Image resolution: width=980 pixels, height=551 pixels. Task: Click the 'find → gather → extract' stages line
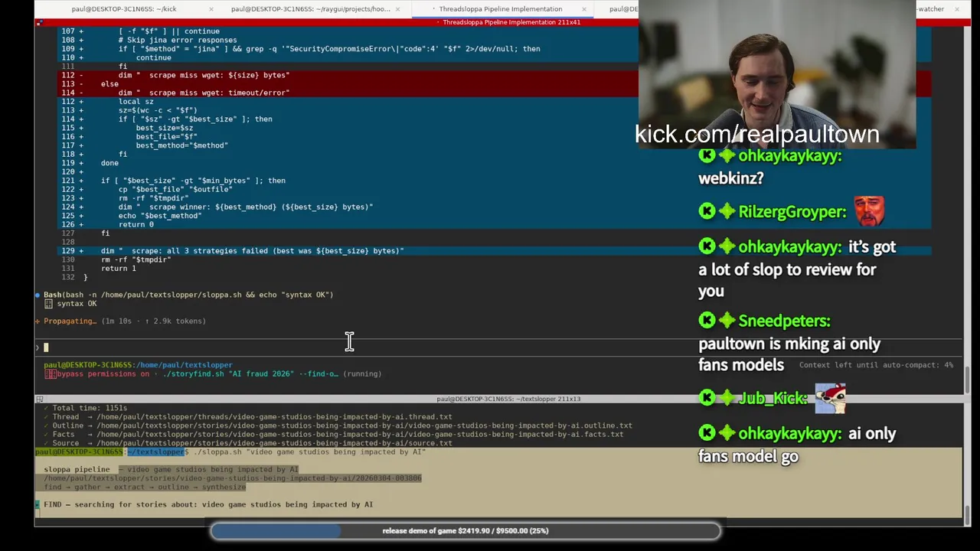pos(145,487)
